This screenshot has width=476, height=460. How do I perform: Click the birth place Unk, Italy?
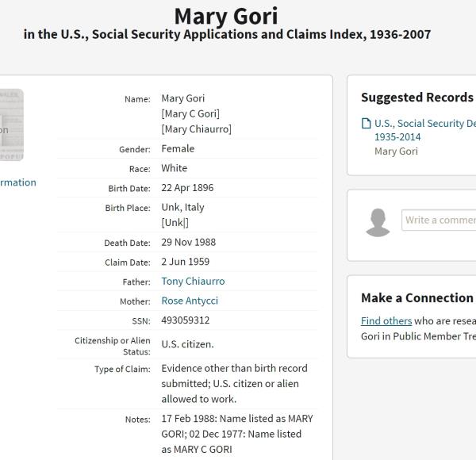[x=182, y=207]
